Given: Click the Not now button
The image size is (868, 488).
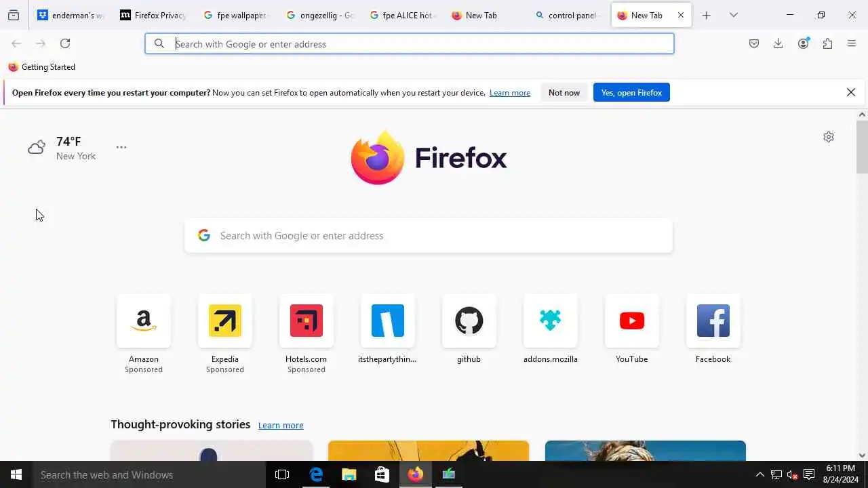Looking at the screenshot, I should click(x=564, y=93).
